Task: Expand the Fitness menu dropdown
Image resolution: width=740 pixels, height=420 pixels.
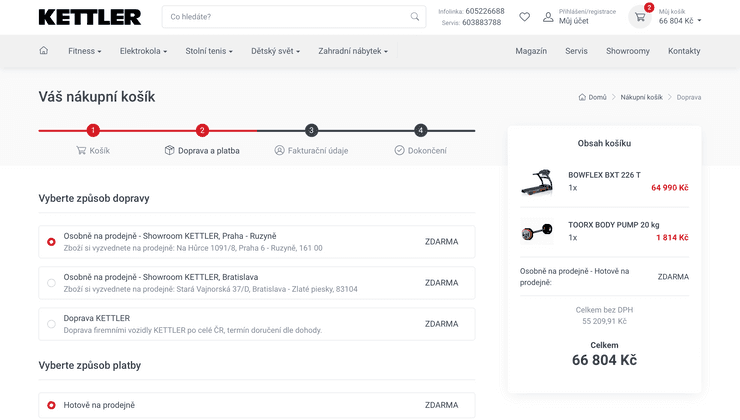Action: pos(89,51)
